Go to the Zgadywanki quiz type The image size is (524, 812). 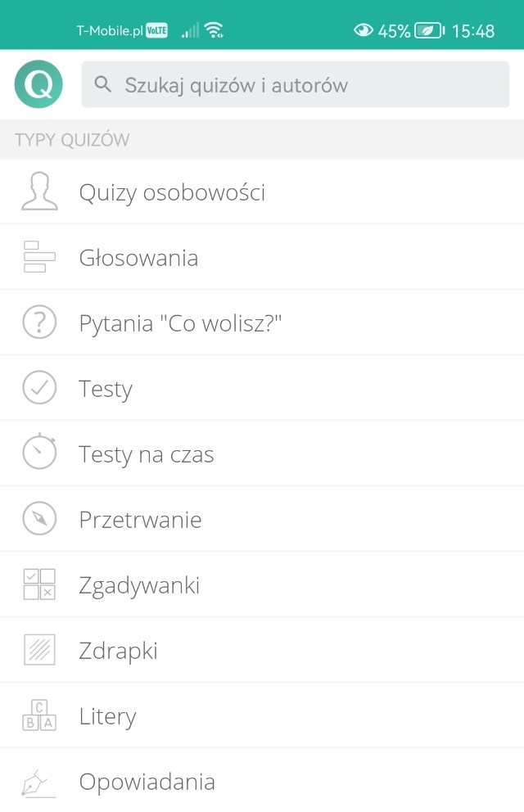(x=139, y=585)
